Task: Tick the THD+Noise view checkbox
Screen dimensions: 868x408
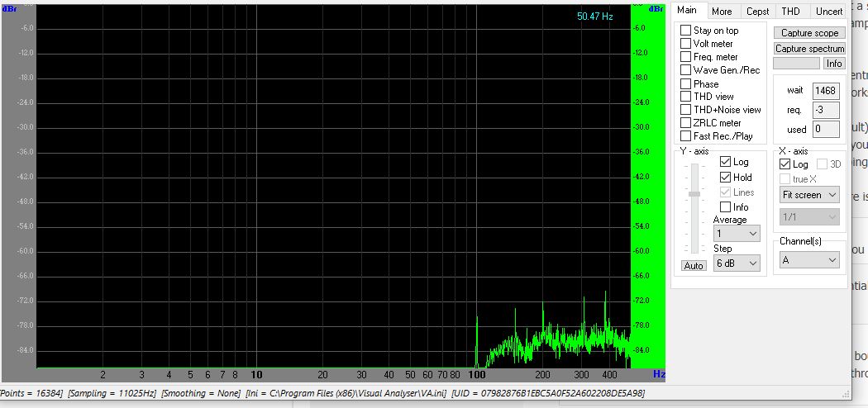Action: pos(685,110)
